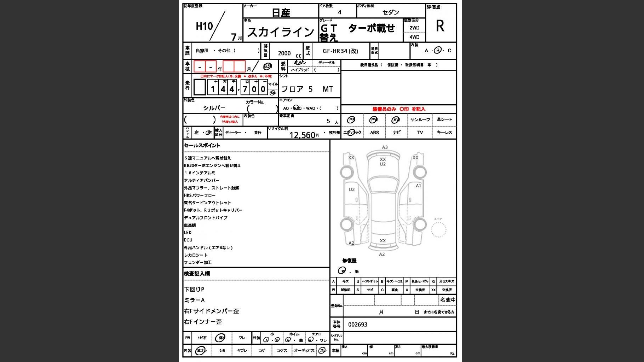Select the ディーゼル fuel option
Viewport: 644px width, 362px height.
(x=327, y=63)
